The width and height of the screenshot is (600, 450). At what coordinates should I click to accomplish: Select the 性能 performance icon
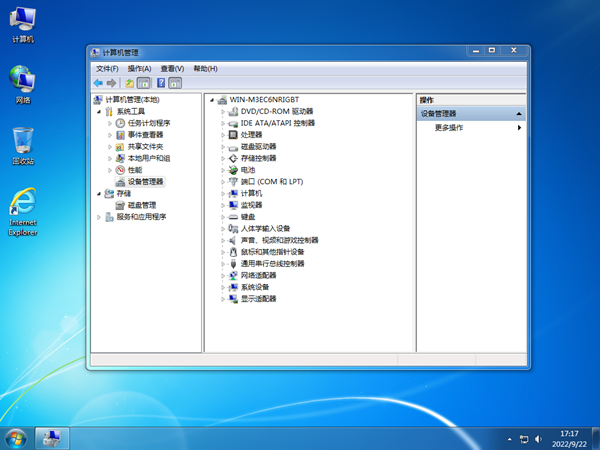[x=120, y=170]
